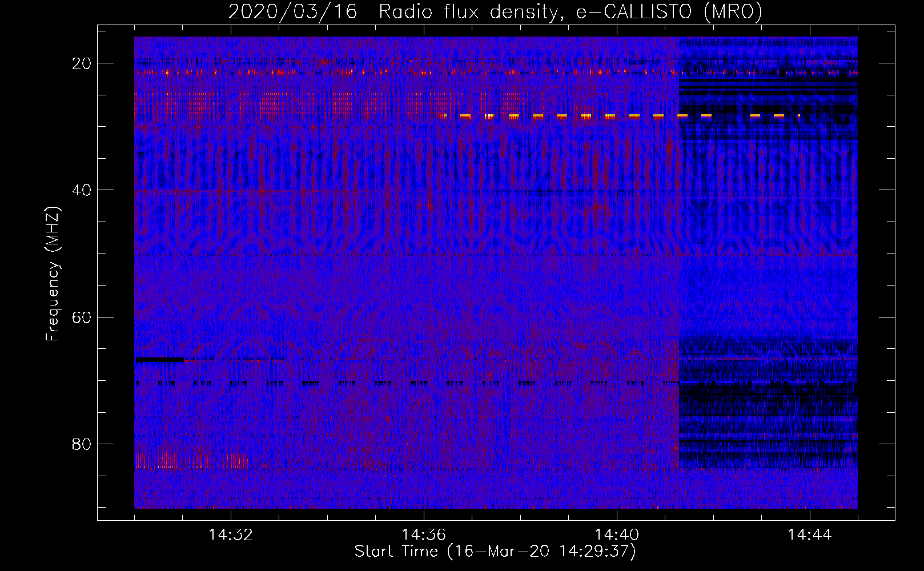Click the "14:44" time tick label
Viewport: 924px width, 571px height.
click(x=810, y=535)
